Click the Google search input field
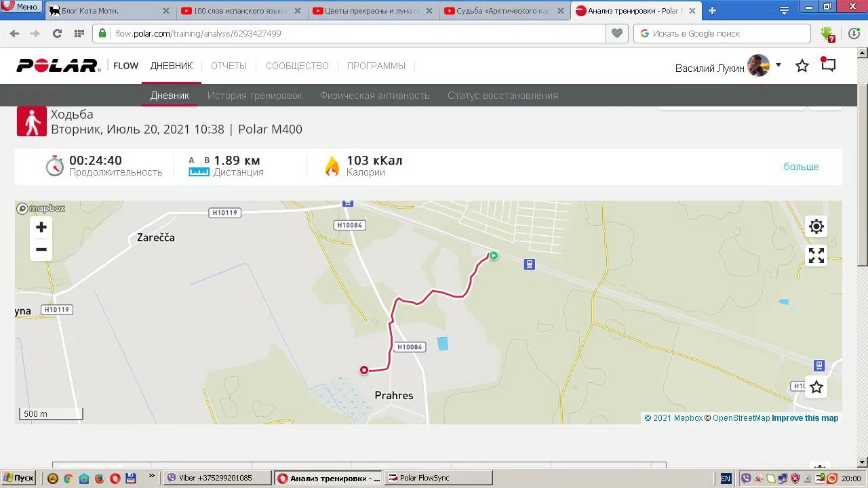 coord(722,33)
